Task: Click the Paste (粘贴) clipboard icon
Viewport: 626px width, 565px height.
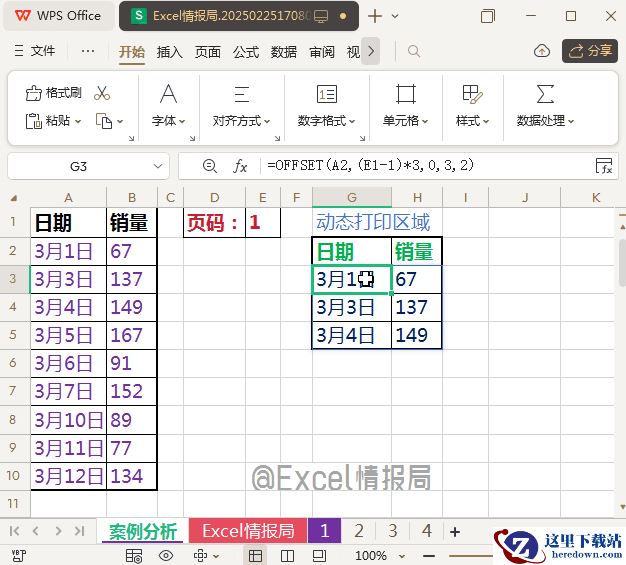Action: coord(34,121)
